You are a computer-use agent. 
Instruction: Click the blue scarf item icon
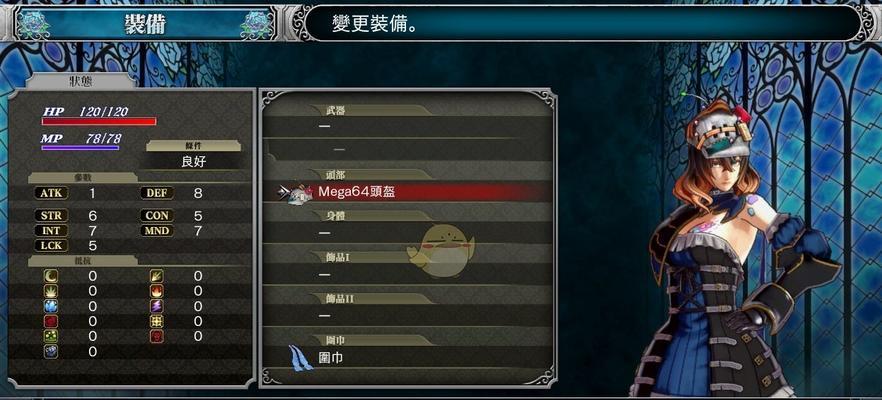(x=301, y=357)
